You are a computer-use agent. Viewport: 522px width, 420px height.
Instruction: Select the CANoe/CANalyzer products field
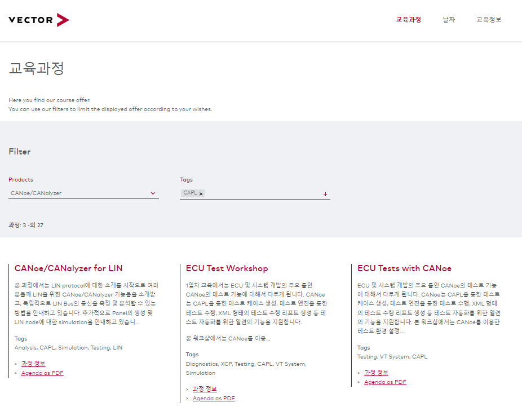[x=83, y=193]
